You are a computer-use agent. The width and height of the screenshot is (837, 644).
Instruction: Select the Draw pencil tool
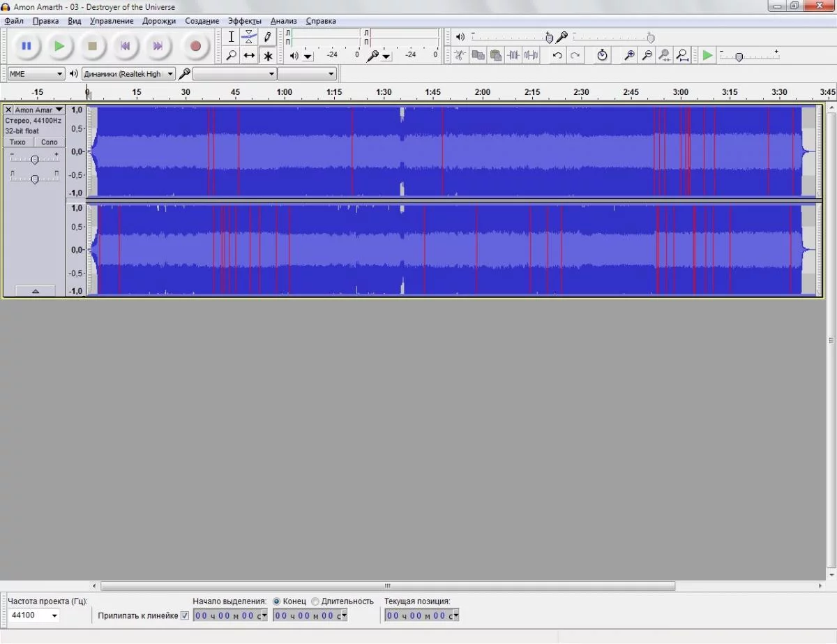(267, 37)
